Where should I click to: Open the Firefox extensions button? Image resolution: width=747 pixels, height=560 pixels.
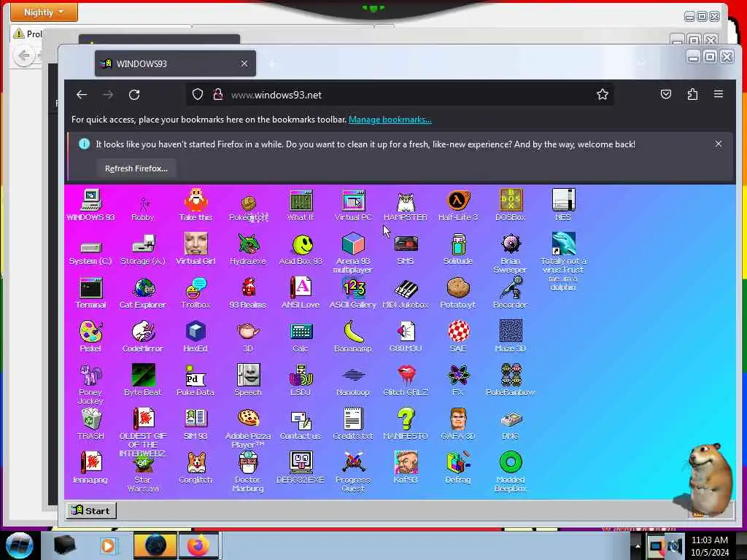pyautogui.click(x=692, y=94)
